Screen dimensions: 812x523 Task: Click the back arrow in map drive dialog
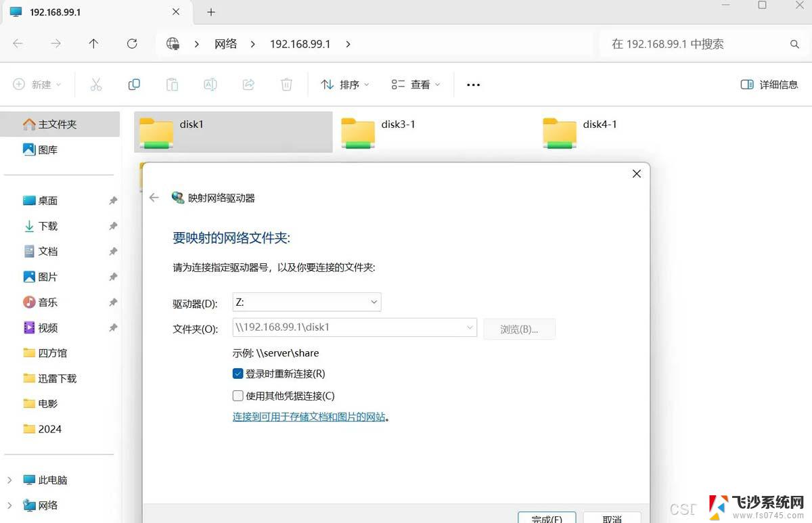[154, 198]
